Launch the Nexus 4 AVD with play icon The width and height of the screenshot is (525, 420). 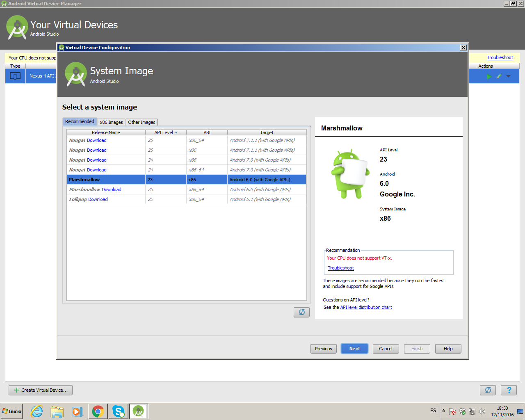(x=489, y=76)
